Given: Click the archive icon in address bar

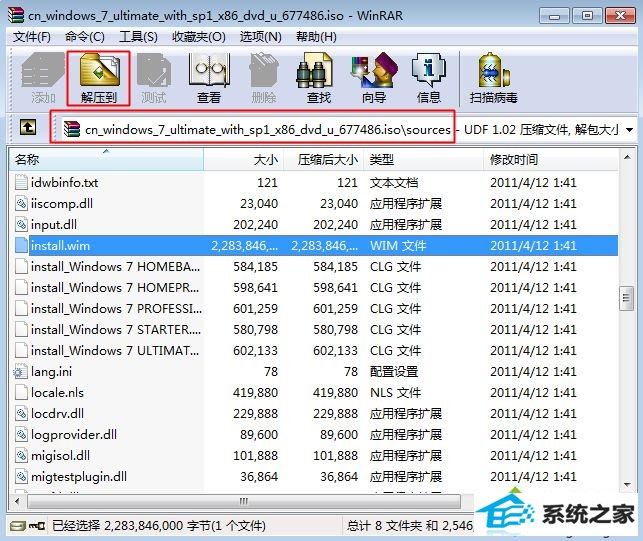Looking at the screenshot, I should coord(72,129).
